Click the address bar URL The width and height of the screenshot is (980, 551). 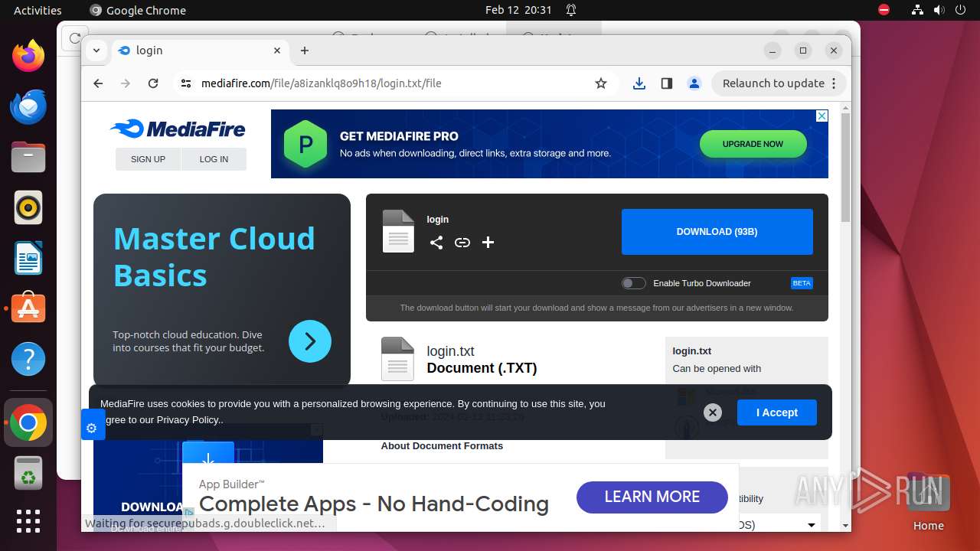[x=322, y=83]
